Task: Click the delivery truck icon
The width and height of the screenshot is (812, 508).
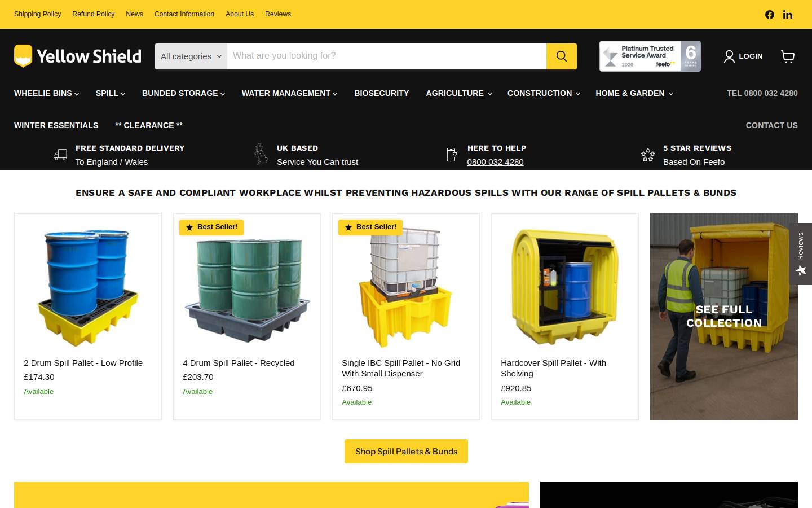Action: (60, 155)
